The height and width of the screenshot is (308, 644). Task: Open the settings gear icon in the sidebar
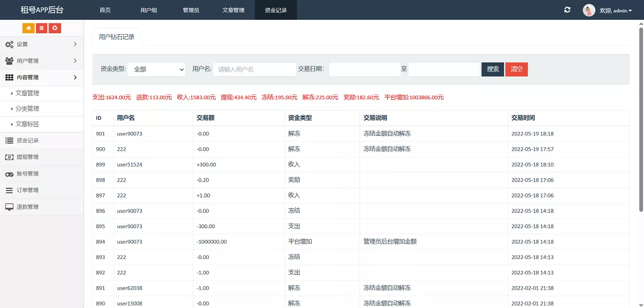pos(8,44)
